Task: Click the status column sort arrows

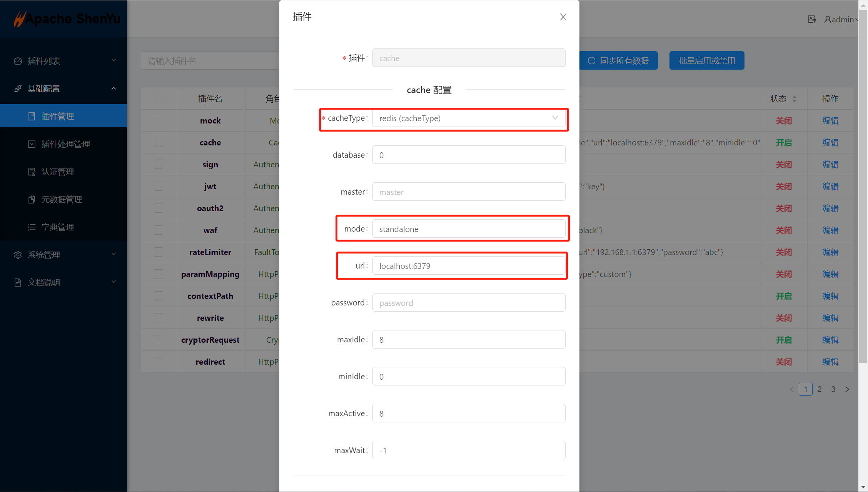Action: pos(795,99)
